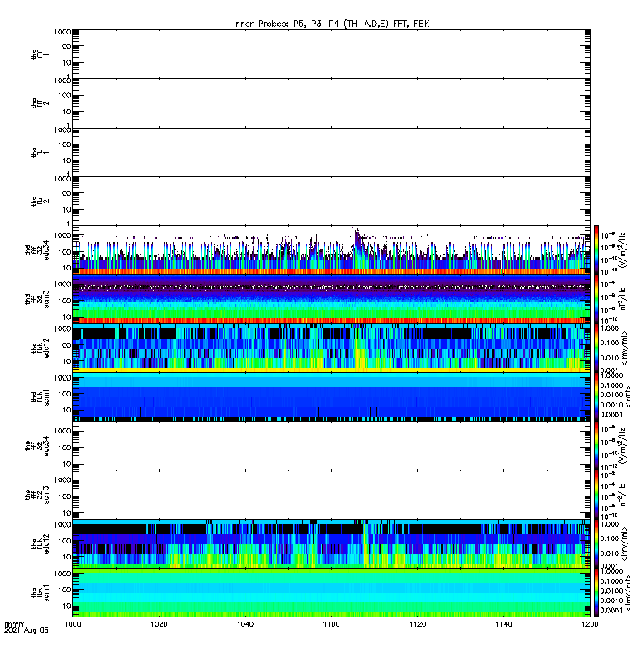Click the thd edc34 (V/m)²/Hz color bar
This screenshot has height=672, width=630.
[x=596, y=250]
